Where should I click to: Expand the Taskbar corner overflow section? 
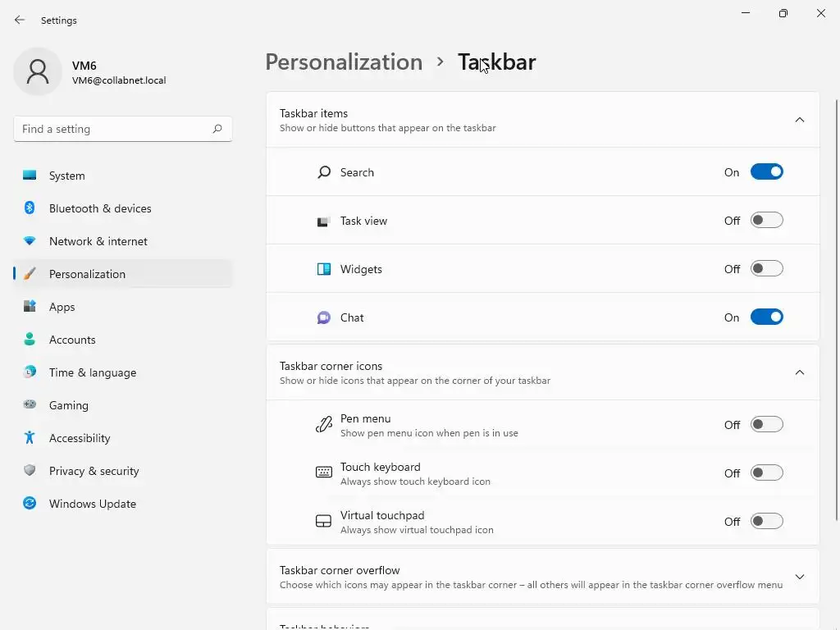coord(800,577)
